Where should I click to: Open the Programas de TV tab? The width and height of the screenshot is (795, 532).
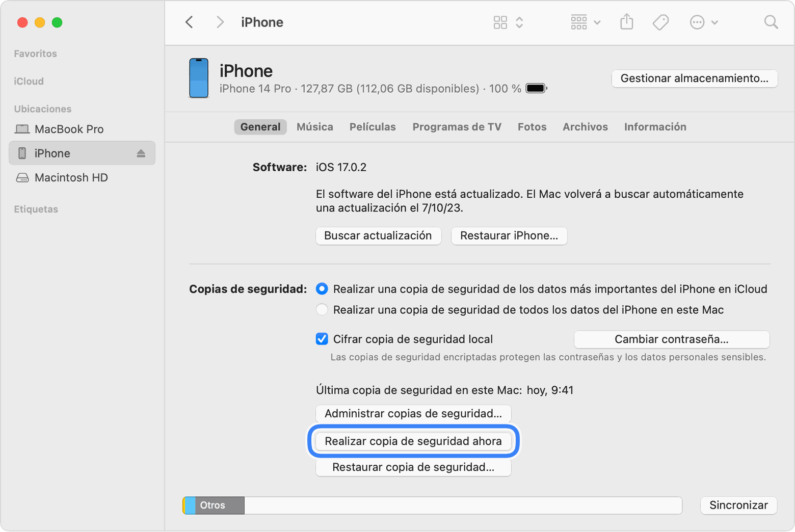(x=457, y=127)
